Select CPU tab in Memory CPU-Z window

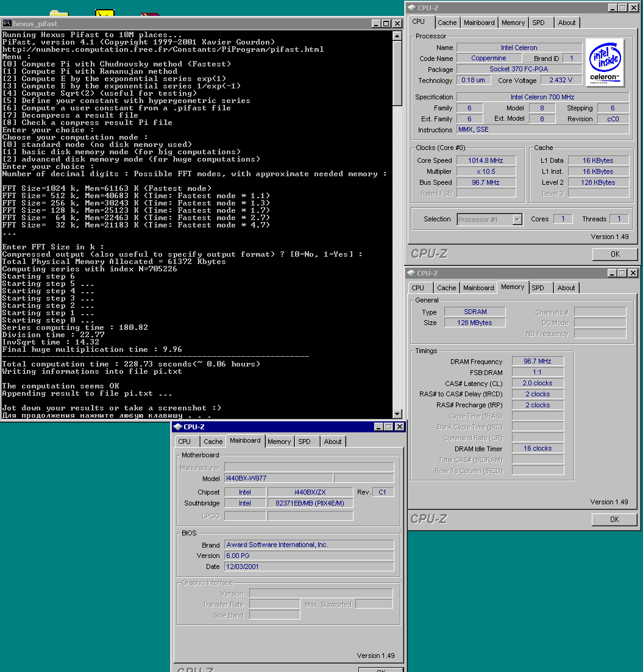[x=417, y=288]
